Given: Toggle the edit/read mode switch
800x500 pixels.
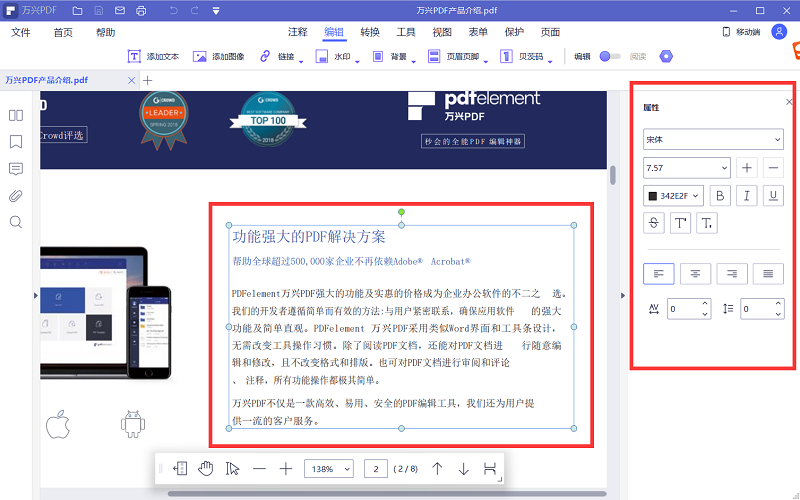Looking at the screenshot, I should [x=609, y=56].
